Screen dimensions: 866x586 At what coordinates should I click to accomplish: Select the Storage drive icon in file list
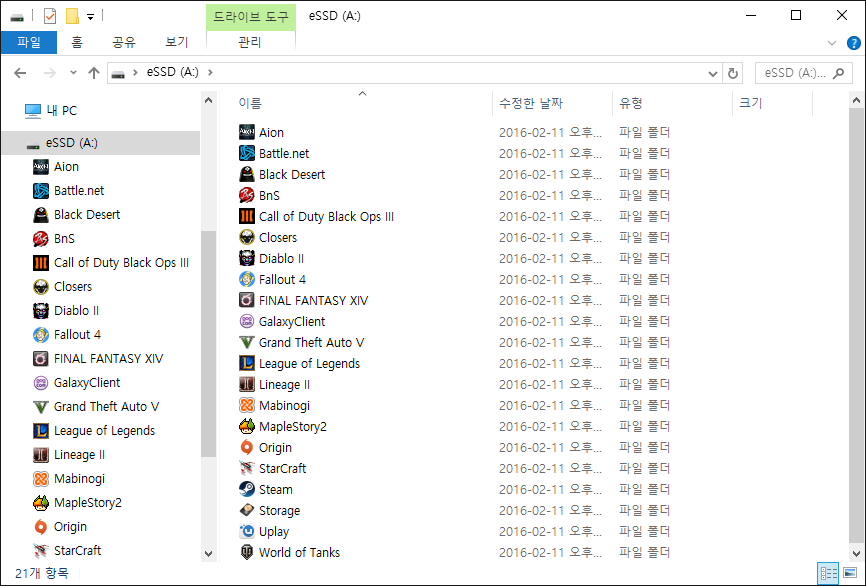pyautogui.click(x=247, y=510)
